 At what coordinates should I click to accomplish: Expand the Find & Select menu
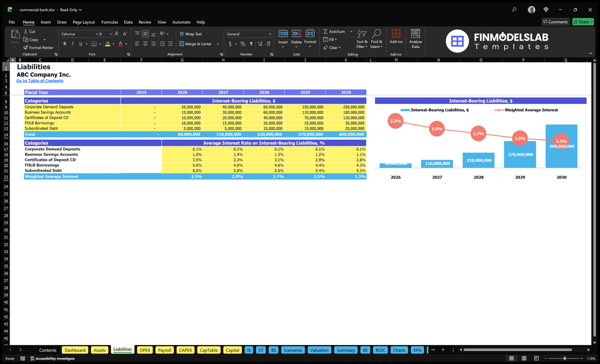[x=376, y=38]
